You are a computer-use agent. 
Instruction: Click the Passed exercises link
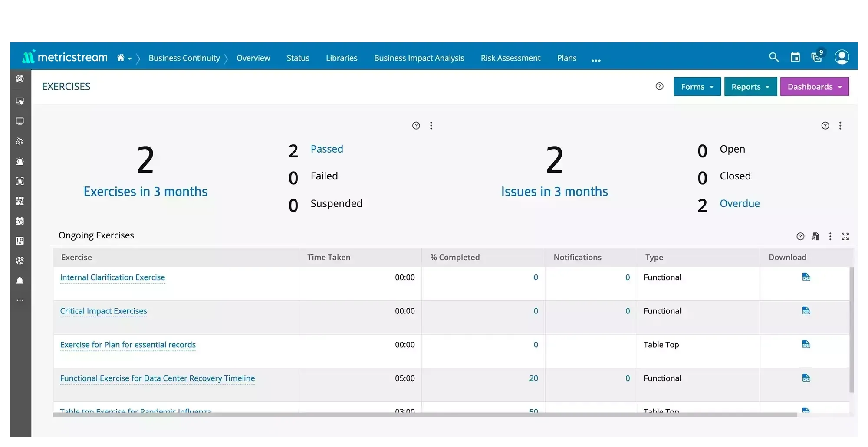click(x=327, y=149)
